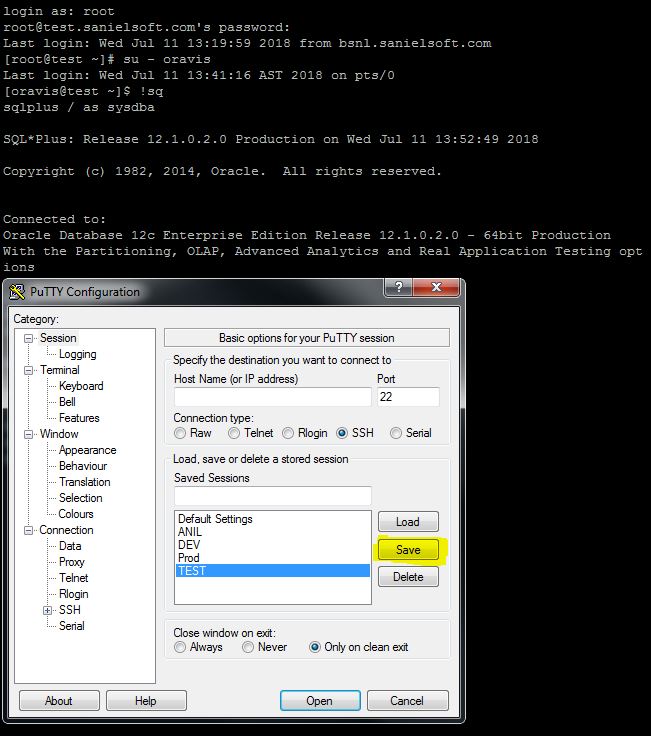
Task: Click the Delete button
Action: pos(408,576)
